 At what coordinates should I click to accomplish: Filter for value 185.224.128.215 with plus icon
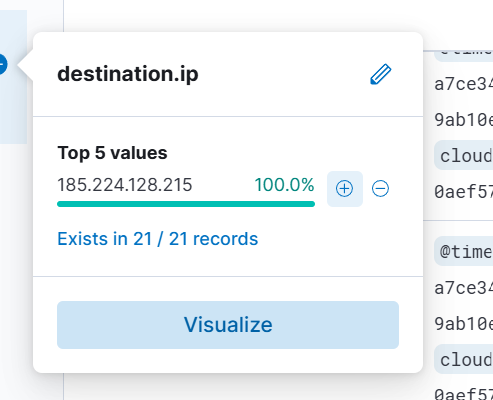coord(345,189)
